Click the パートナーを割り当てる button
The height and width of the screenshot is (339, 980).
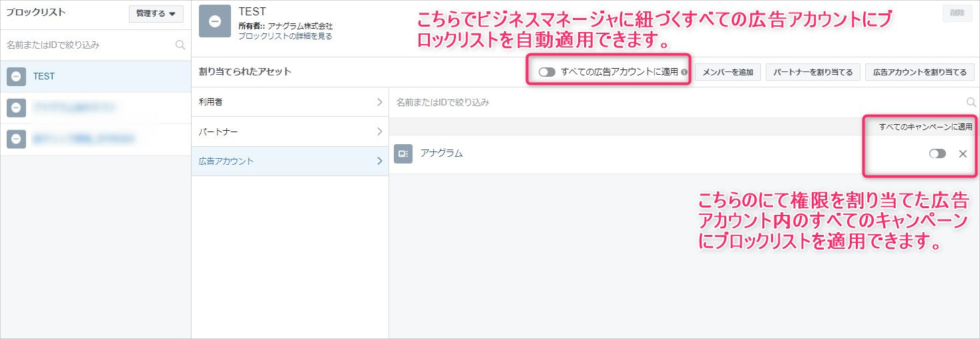coord(812,72)
